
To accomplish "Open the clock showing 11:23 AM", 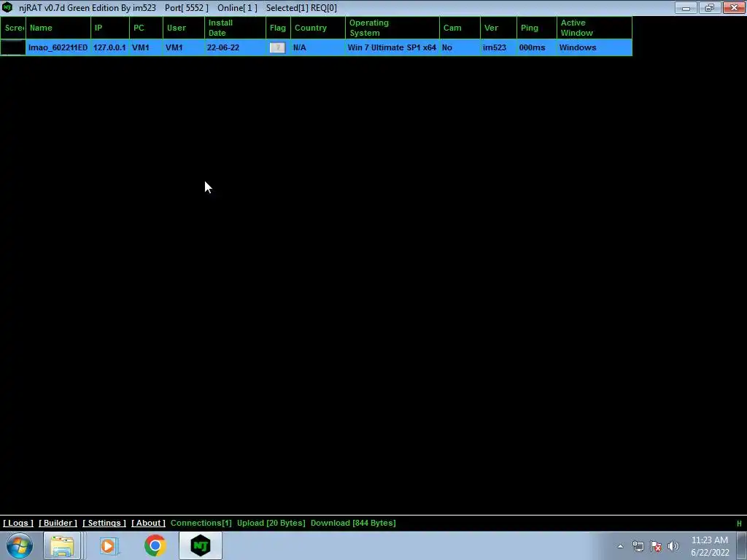I will tap(710, 546).
